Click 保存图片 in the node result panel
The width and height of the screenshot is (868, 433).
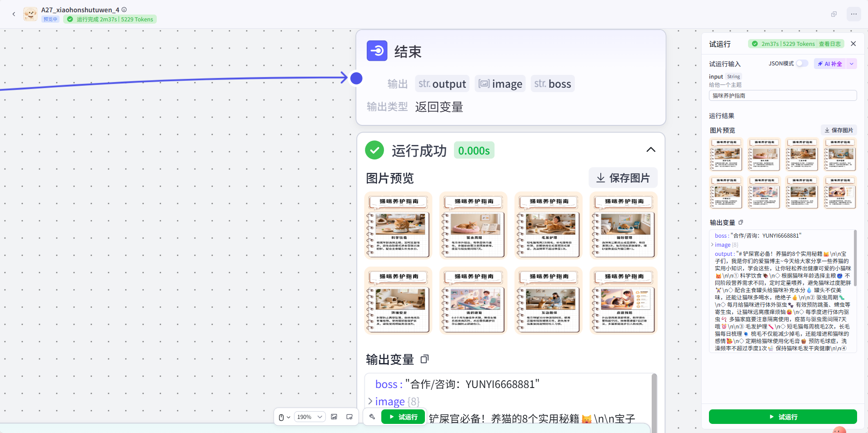623,178
